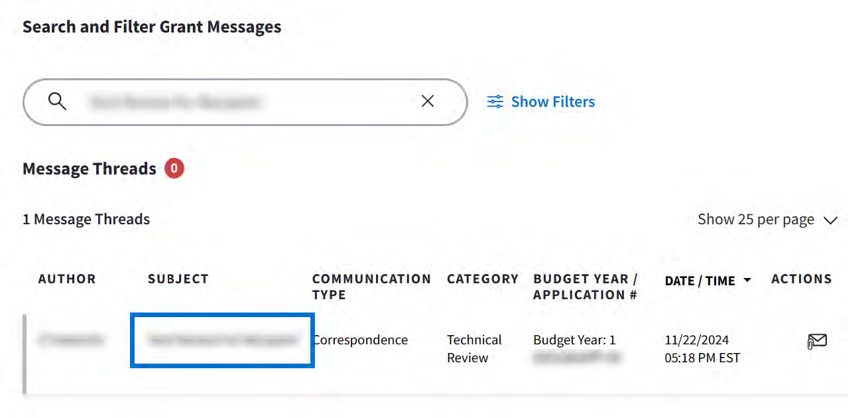Sort by the Author column header

click(x=67, y=279)
